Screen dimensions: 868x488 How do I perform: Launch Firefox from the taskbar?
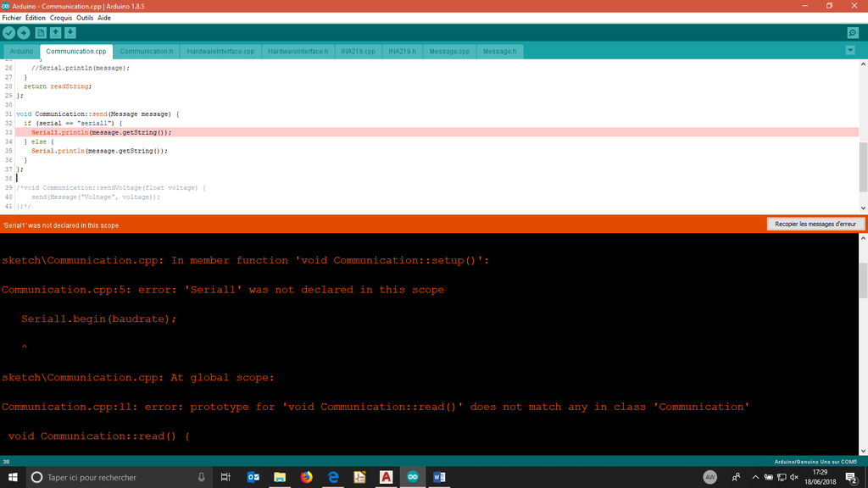tap(306, 477)
